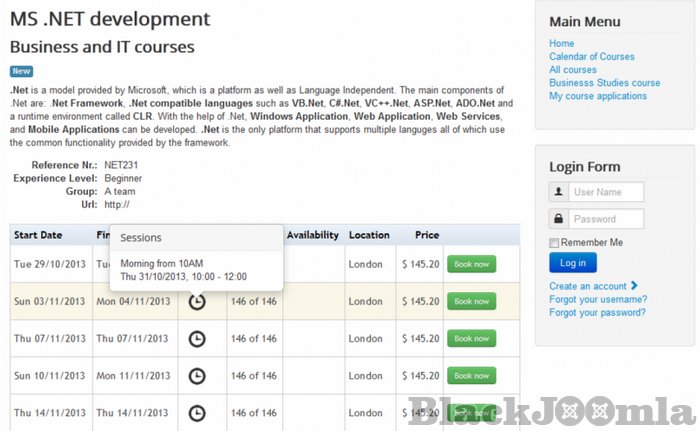Go to My course applications
The width and height of the screenshot is (700, 431).
pos(598,96)
